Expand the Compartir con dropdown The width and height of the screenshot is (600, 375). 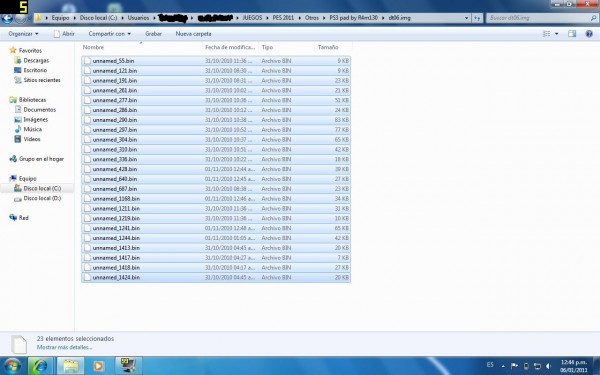tap(109, 34)
